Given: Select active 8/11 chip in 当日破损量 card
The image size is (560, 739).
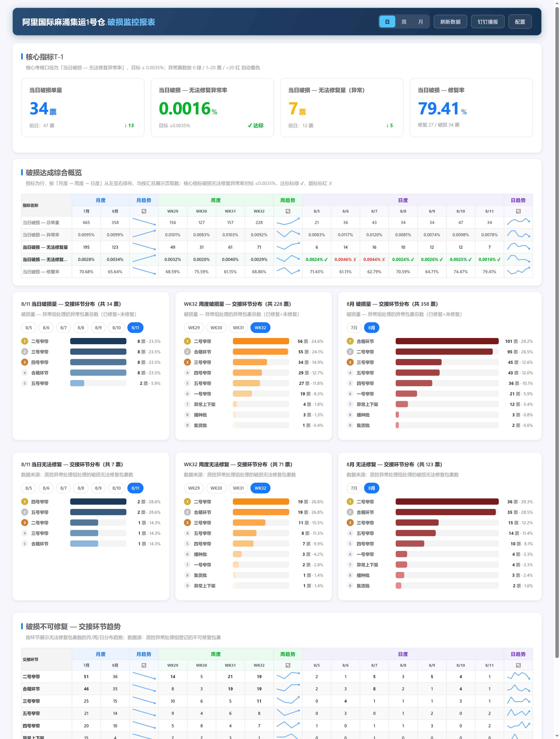Looking at the screenshot, I should [x=135, y=327].
